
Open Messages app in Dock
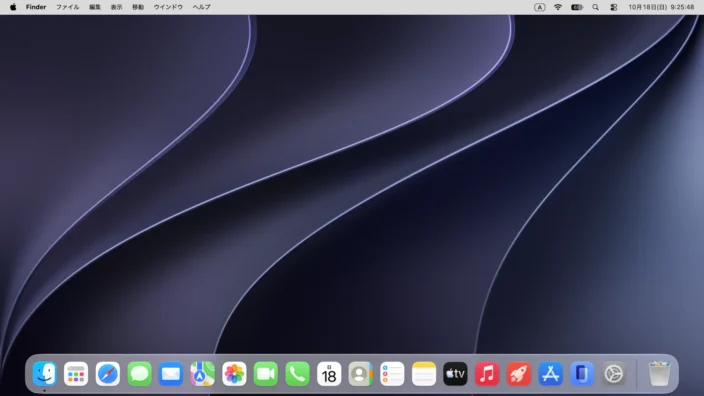click(x=139, y=374)
